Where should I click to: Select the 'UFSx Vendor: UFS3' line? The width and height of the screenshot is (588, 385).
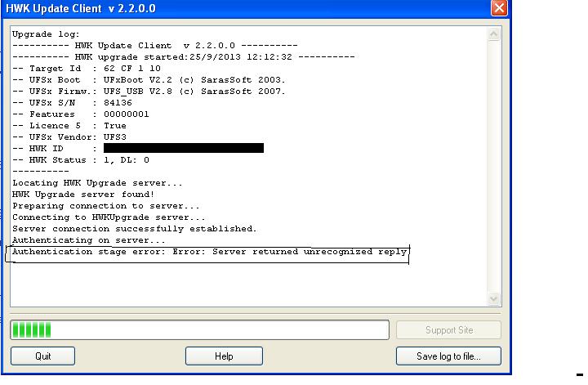pyautogui.click(x=69, y=137)
